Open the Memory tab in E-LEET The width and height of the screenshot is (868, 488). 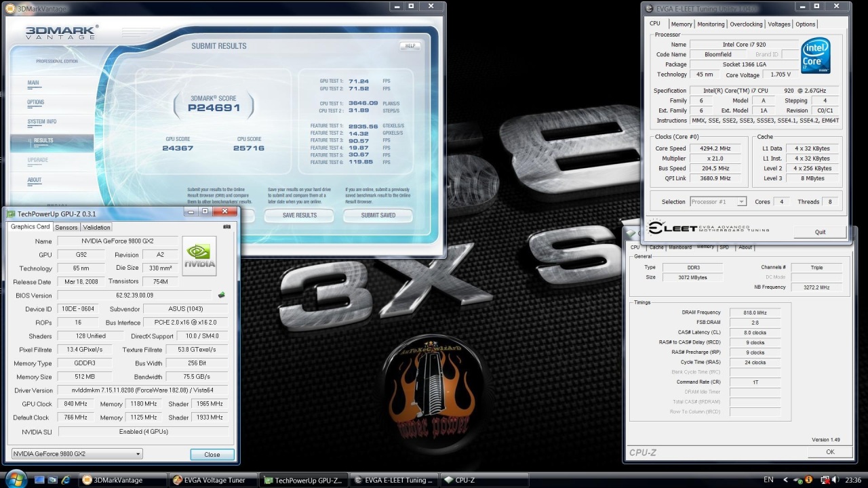point(682,24)
